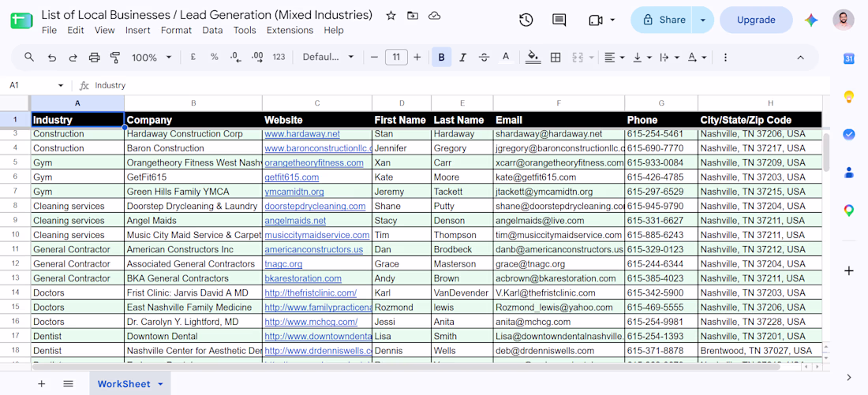View cloud document status icon
This screenshot has width=868, height=395.
[435, 16]
